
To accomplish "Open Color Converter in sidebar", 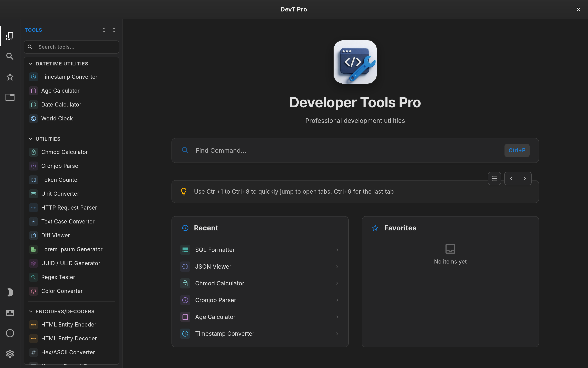I will click(71, 291).
